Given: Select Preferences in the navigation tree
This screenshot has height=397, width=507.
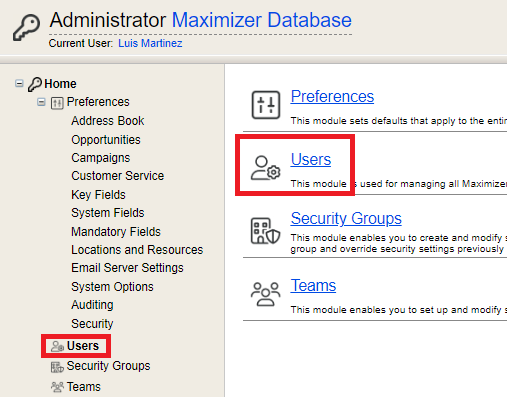Looking at the screenshot, I should [x=98, y=102].
